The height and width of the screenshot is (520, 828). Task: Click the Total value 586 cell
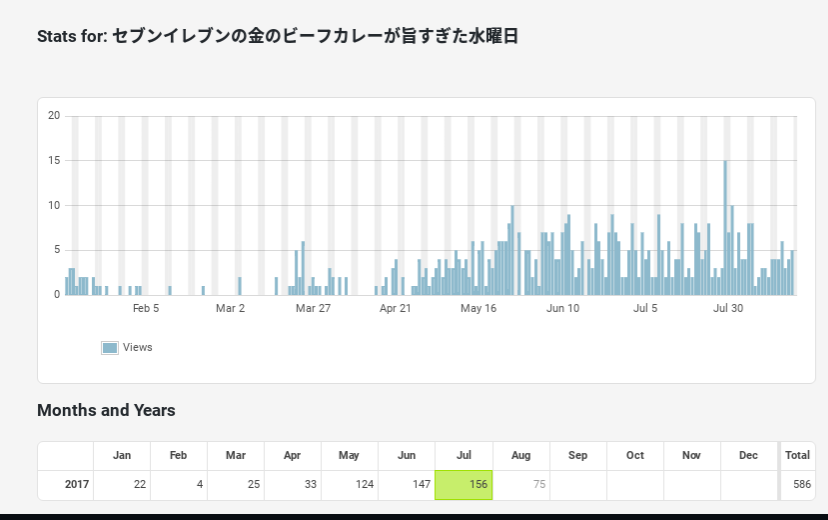798,485
